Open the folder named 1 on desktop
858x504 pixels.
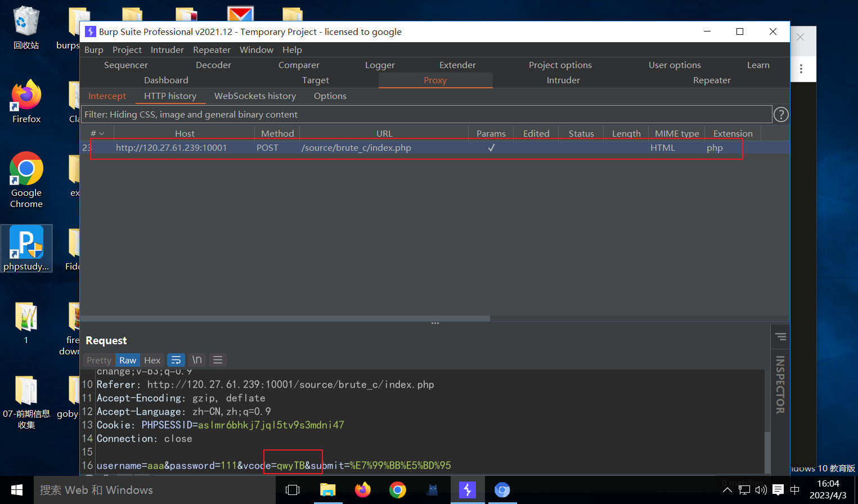point(26,323)
